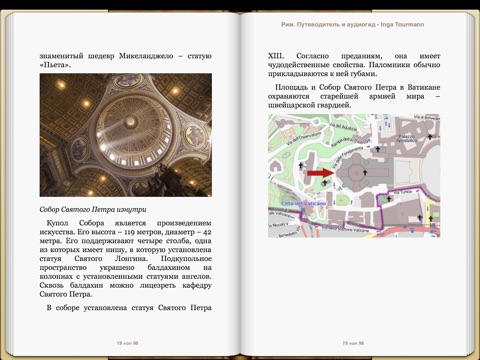Click the word '«Пьета».' on the left page
480x360 pixels.
point(55,65)
